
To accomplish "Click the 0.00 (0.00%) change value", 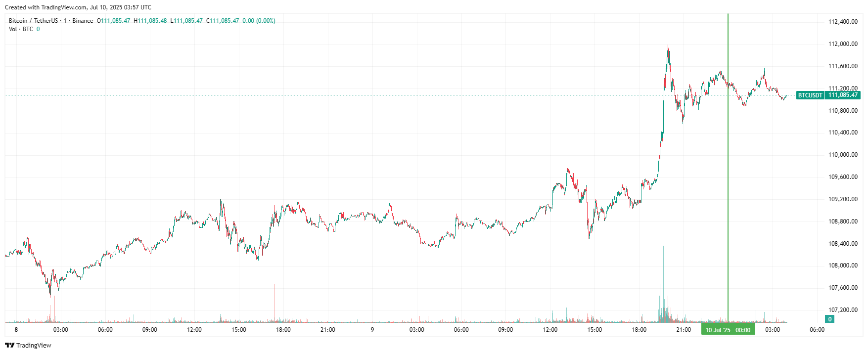I will (x=259, y=21).
